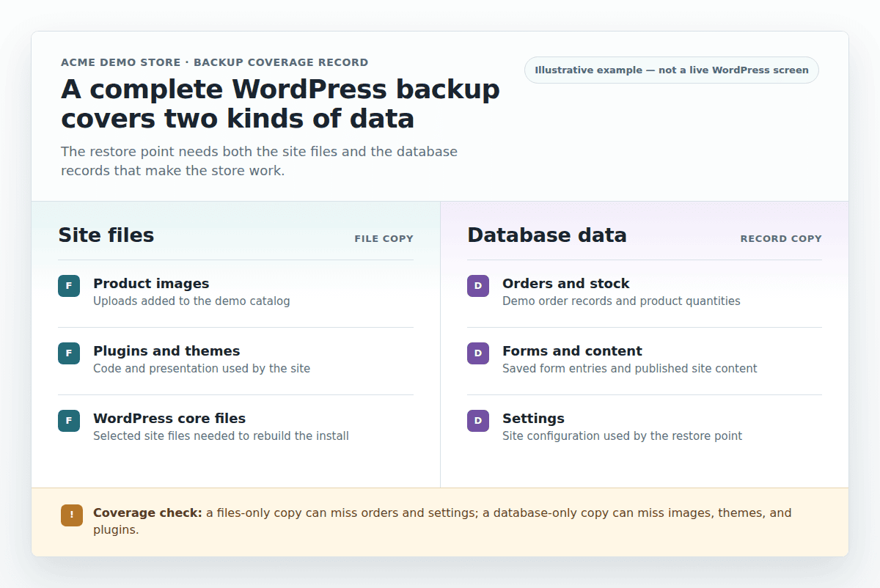Click 'Site configuration used by the restore point'
880x588 pixels.
tap(622, 436)
